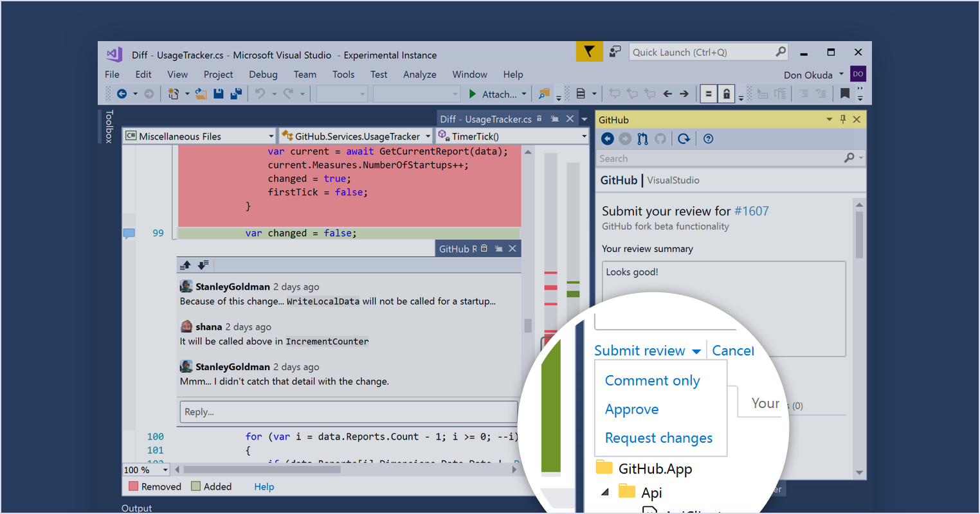Click the GitHub pane vertical scrollbar thumb
The width and height of the screenshot is (980, 514).
[x=859, y=235]
